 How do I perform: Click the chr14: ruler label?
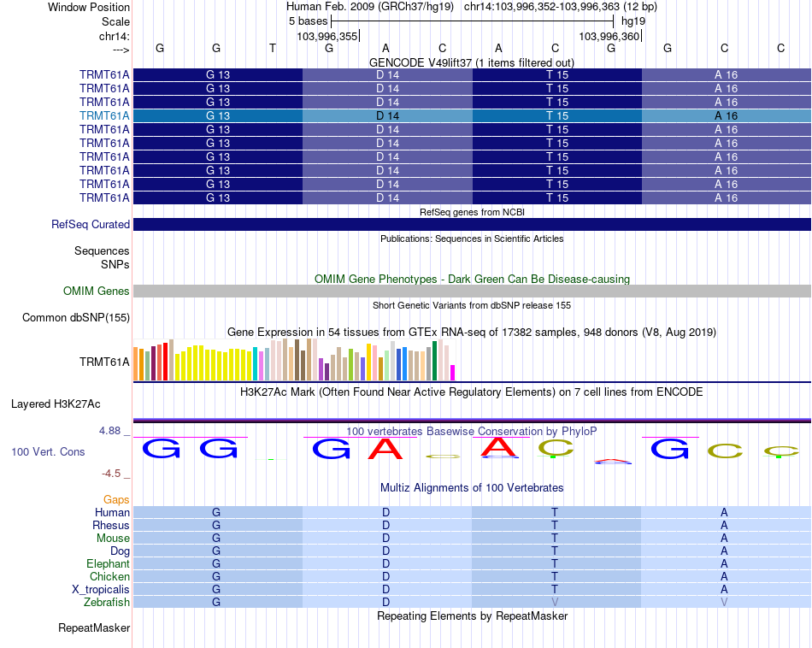(114, 36)
